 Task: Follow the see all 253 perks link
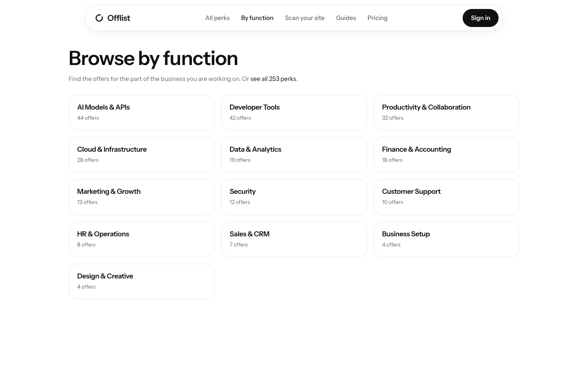click(x=273, y=79)
